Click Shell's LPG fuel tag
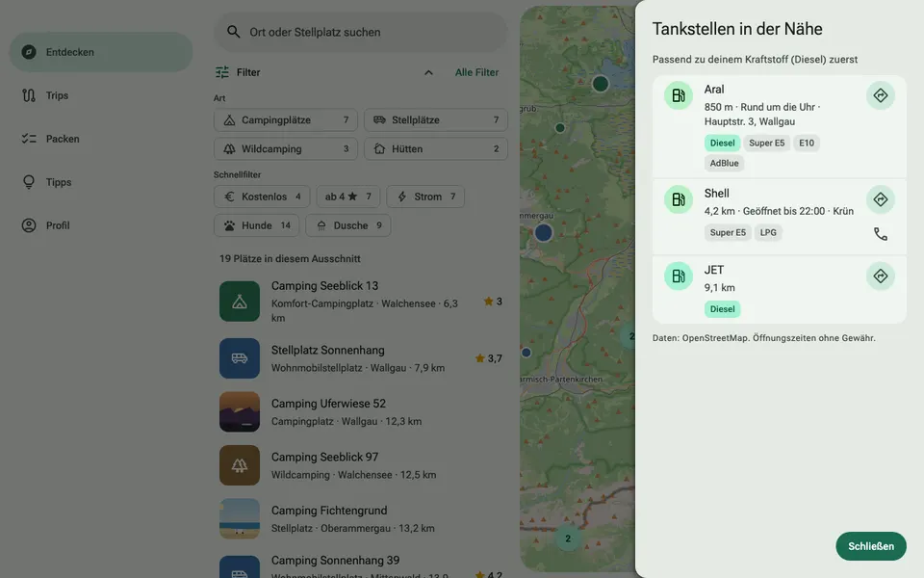The height and width of the screenshot is (578, 924). [x=768, y=232]
